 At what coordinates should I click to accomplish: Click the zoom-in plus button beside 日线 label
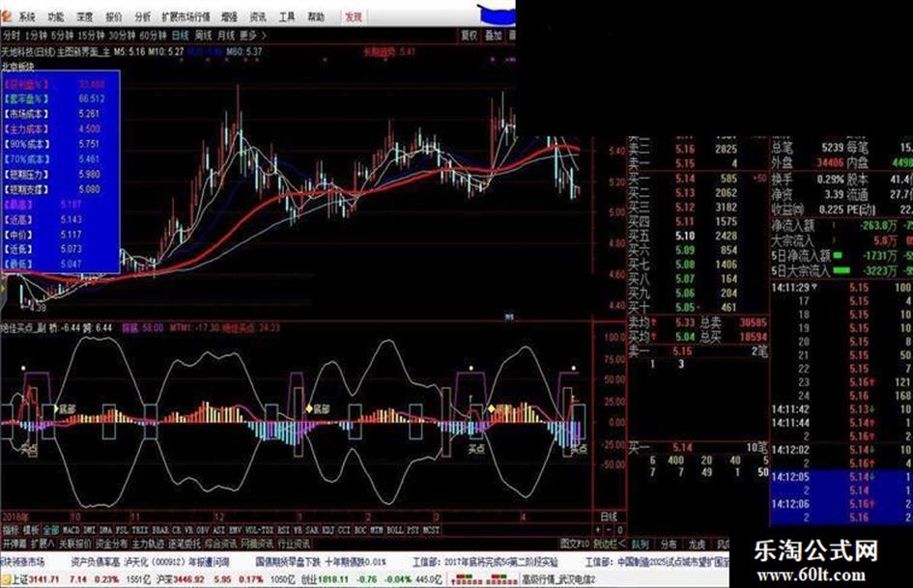tap(600, 530)
